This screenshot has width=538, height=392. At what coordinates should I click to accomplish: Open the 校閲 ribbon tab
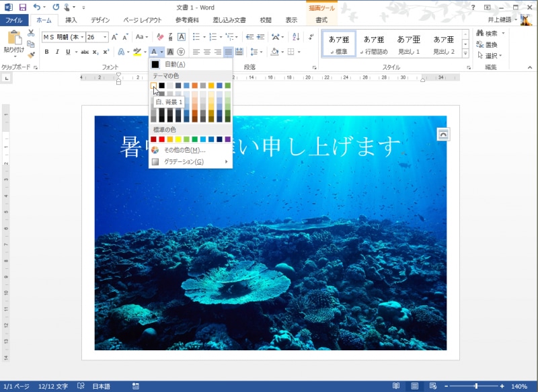tap(266, 19)
